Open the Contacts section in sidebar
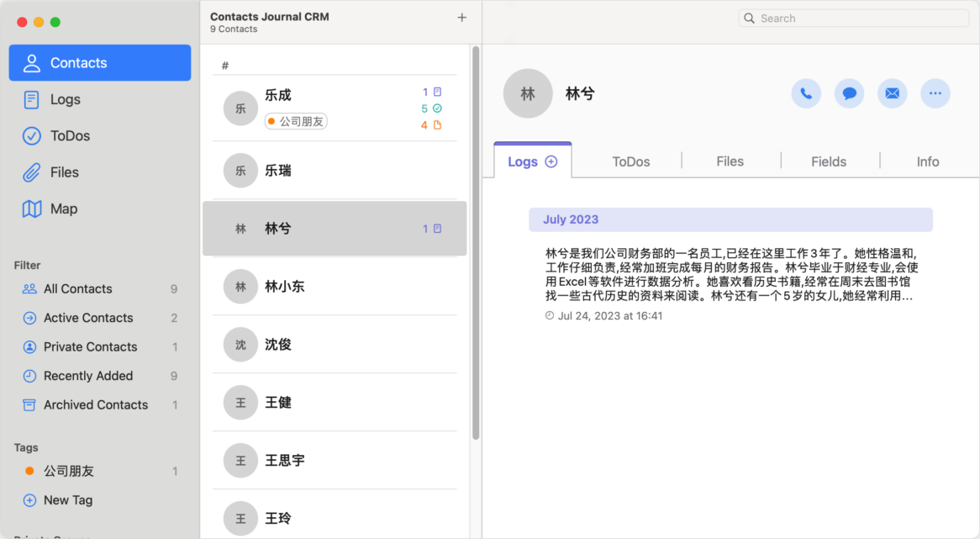 coord(100,62)
